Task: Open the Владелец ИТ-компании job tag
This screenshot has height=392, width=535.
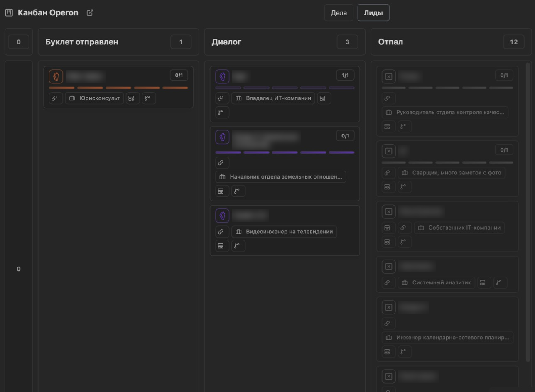Action: click(x=273, y=98)
